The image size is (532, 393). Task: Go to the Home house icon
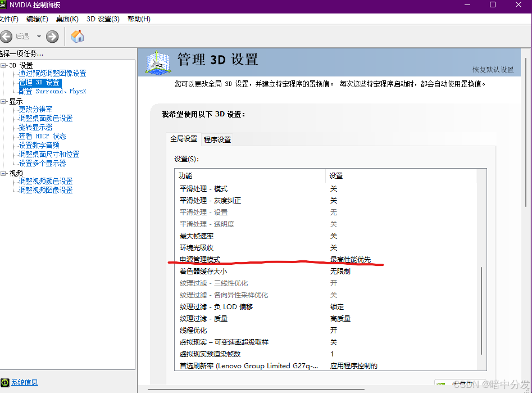click(x=78, y=36)
